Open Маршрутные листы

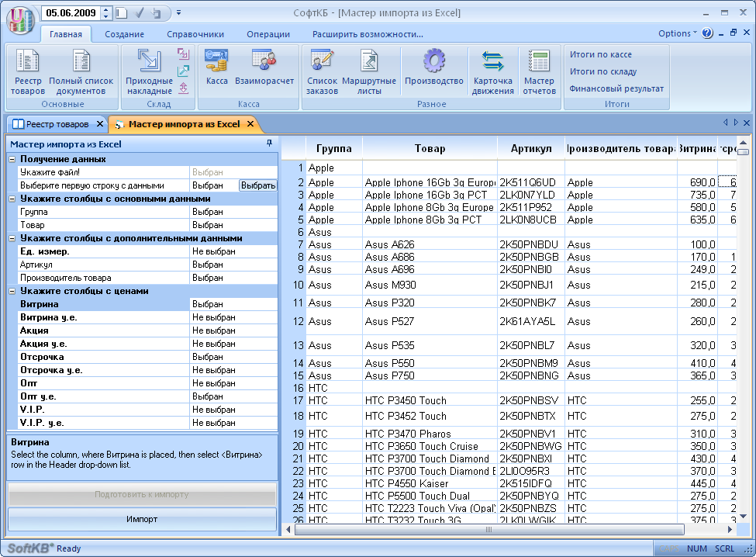369,72
